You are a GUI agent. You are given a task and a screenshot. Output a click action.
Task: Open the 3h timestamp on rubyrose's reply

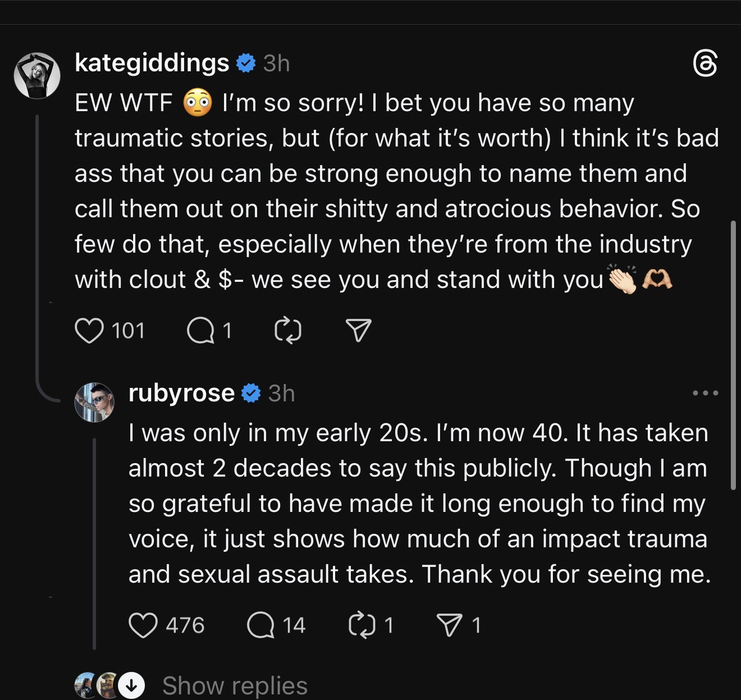pyautogui.click(x=281, y=393)
